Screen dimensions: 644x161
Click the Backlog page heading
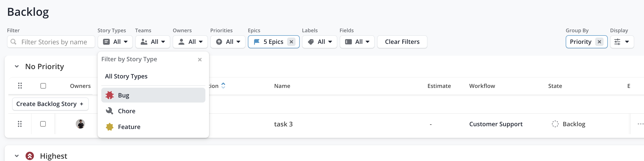[x=28, y=12]
